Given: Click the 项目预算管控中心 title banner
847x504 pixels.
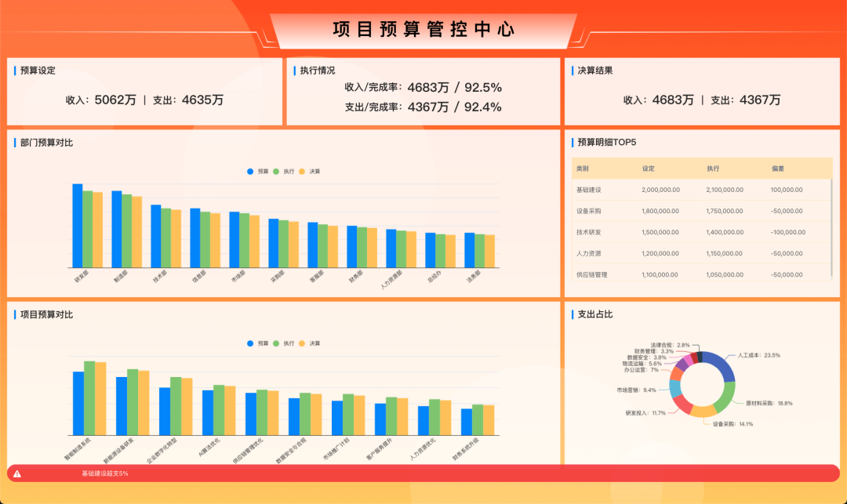Looking at the screenshot, I should pyautogui.click(x=423, y=30).
